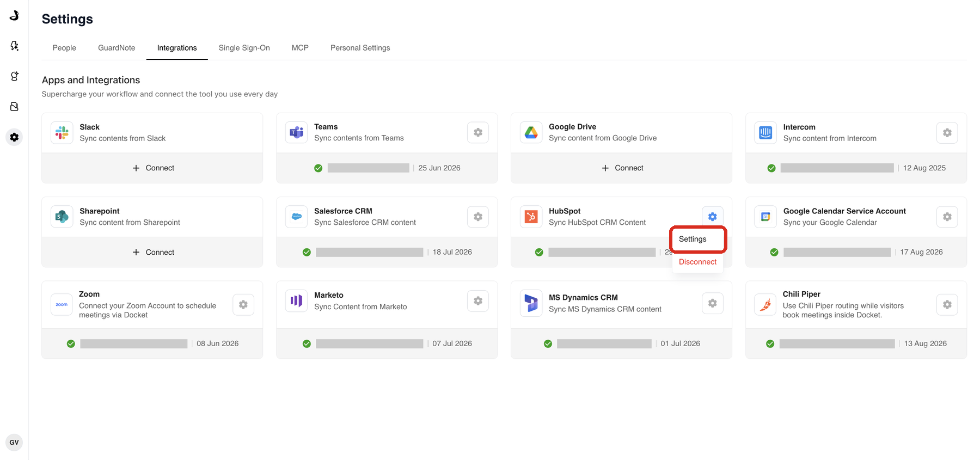Click the Chili Piper card title
Screen dimensions: 980x460
[x=801, y=294]
